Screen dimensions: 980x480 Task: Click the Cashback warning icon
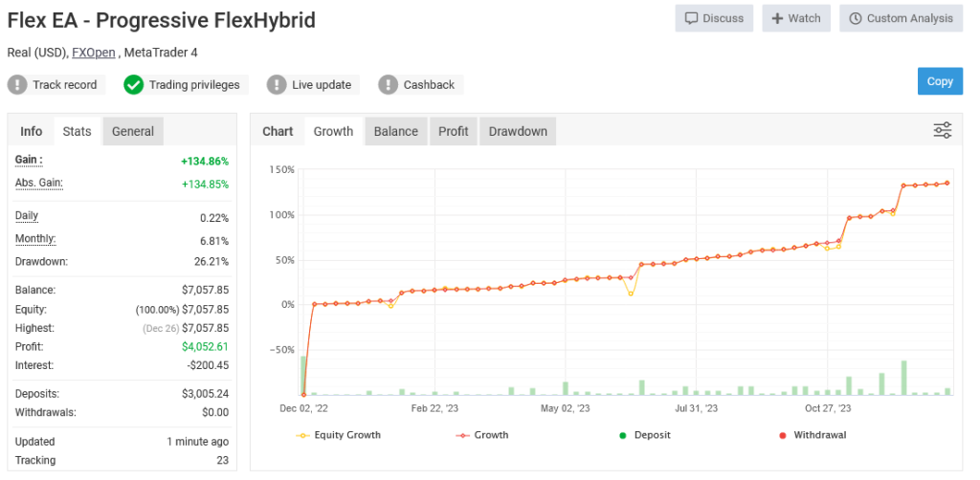click(388, 85)
